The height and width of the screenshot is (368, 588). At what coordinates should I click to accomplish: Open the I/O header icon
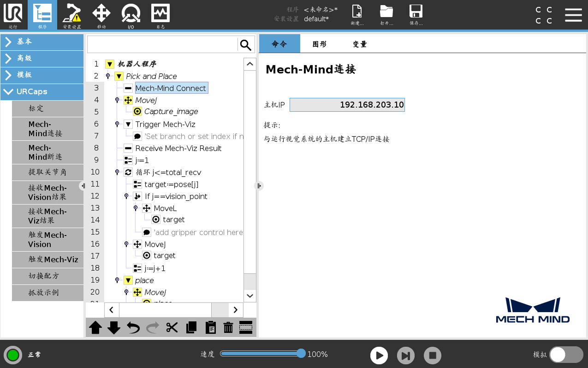(131, 15)
